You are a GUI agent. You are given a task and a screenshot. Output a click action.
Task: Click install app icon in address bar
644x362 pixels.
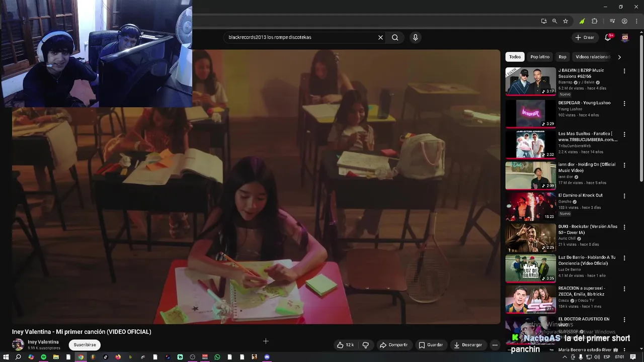point(544,21)
